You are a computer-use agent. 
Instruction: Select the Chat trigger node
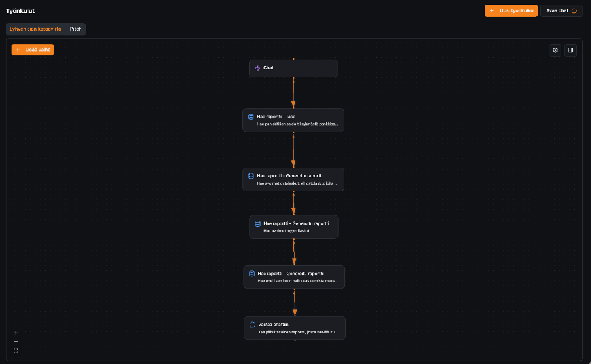pos(293,68)
